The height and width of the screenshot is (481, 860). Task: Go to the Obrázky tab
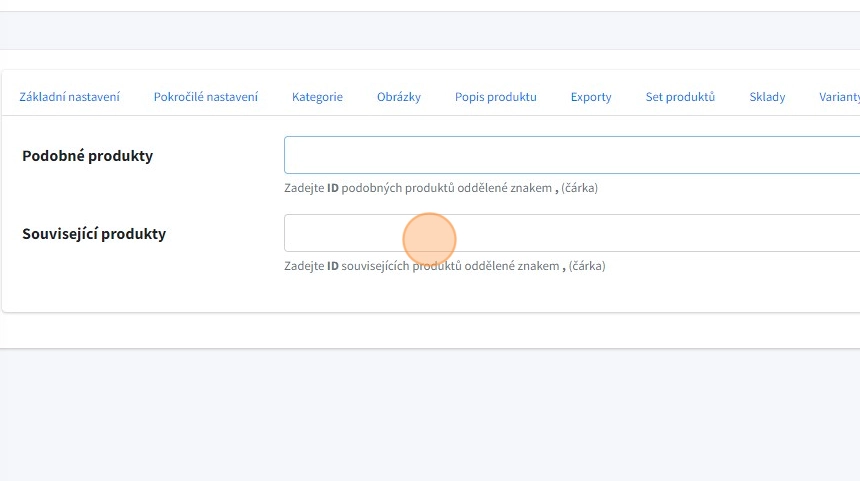(398, 97)
